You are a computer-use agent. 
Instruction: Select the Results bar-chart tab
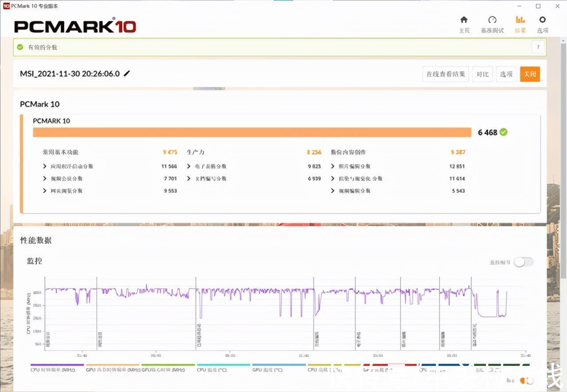coord(520,24)
